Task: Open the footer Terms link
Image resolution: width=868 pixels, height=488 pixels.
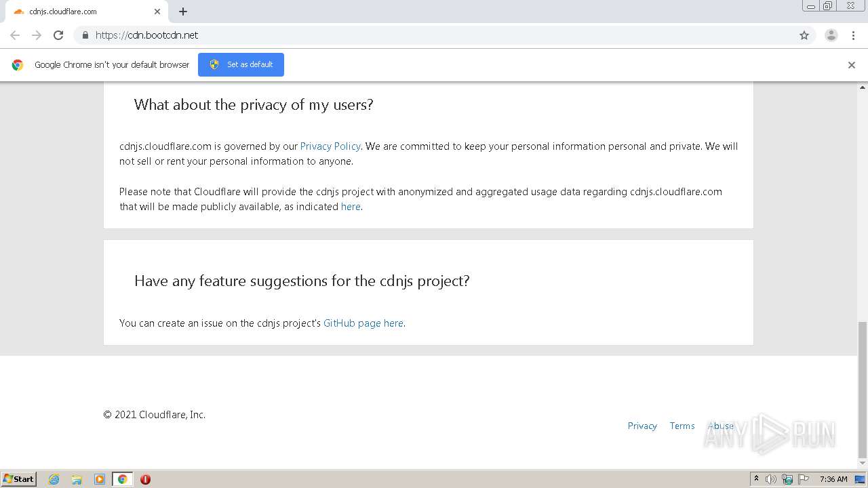Action: (682, 426)
